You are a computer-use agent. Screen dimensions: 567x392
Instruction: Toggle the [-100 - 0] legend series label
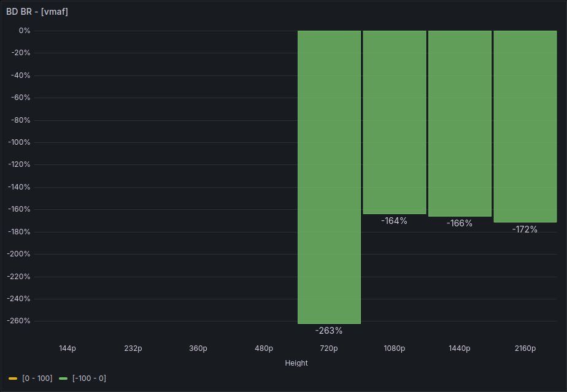(x=90, y=379)
